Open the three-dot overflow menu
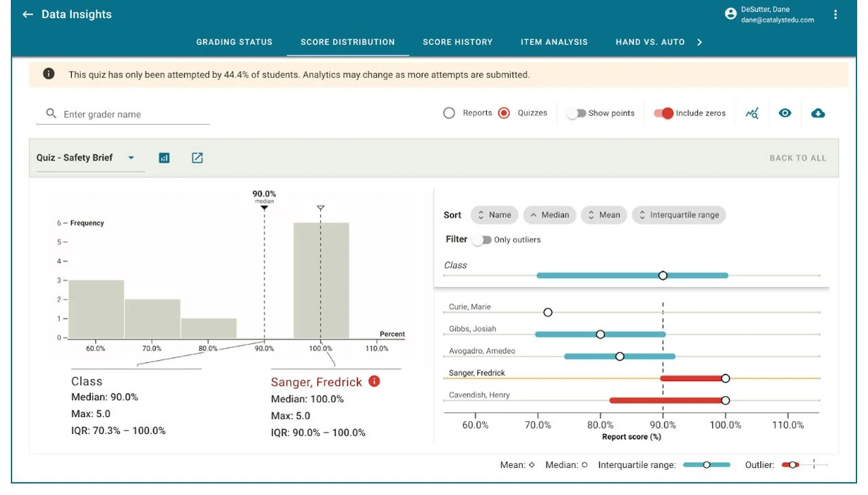Image resolution: width=868 pixels, height=495 pixels. 835,14
